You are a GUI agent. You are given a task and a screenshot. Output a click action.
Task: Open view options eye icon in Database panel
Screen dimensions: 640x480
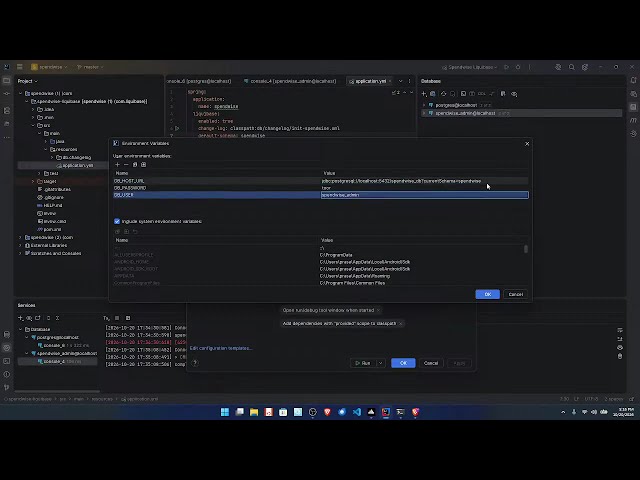point(514,94)
